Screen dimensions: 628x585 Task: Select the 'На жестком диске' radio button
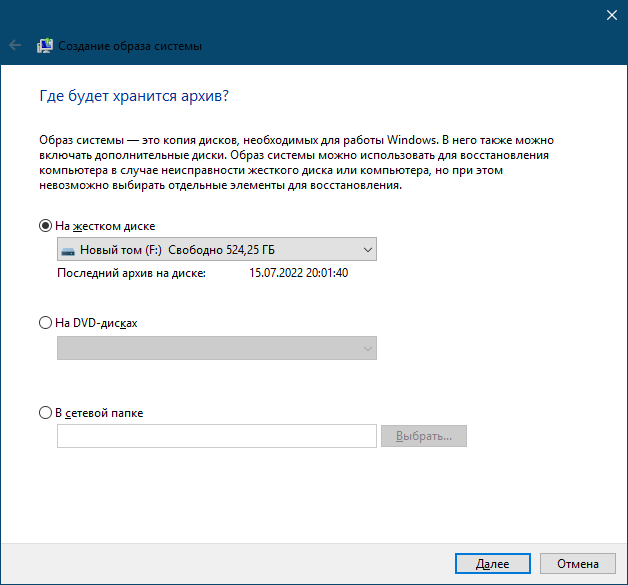(45, 226)
